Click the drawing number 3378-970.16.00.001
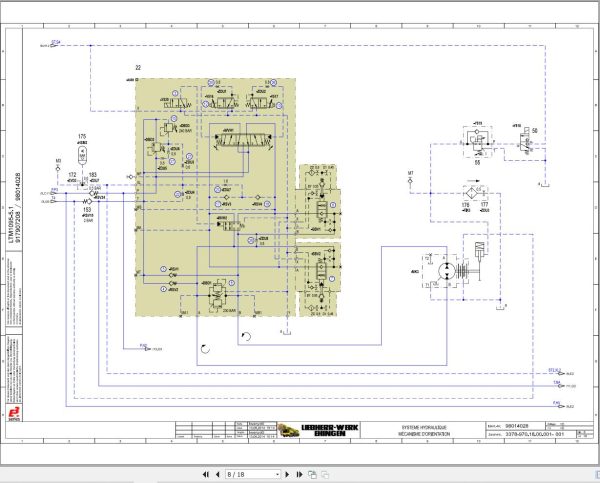 (535, 434)
